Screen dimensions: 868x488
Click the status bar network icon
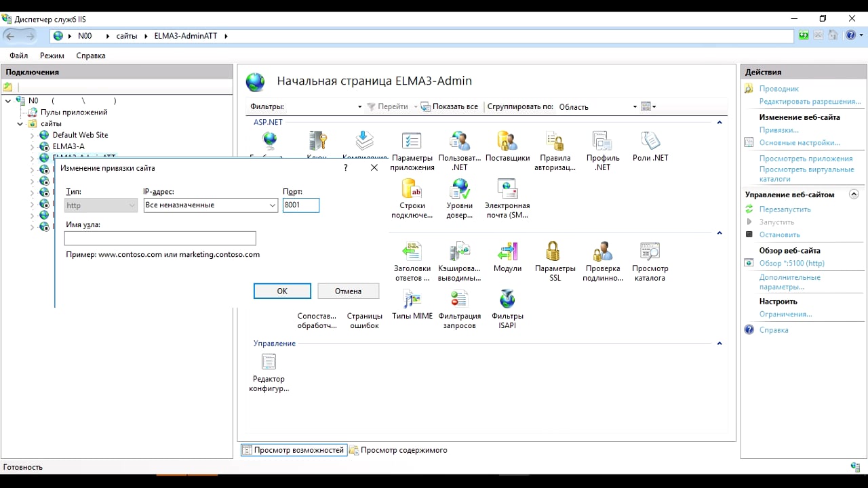855,467
